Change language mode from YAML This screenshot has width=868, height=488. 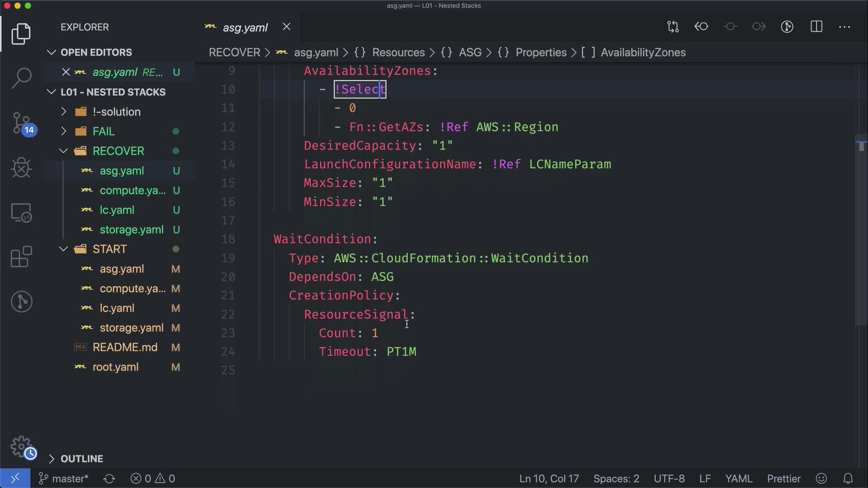tap(738, 479)
